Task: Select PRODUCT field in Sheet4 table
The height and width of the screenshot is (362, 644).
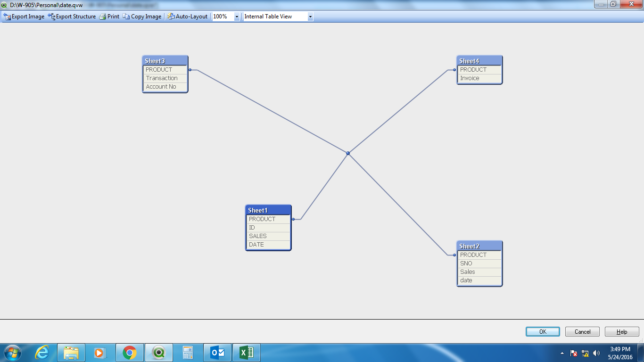Action: coord(479,70)
